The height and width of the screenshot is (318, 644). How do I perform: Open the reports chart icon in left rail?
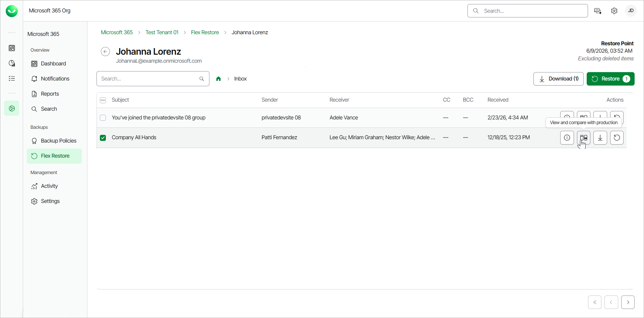click(12, 63)
